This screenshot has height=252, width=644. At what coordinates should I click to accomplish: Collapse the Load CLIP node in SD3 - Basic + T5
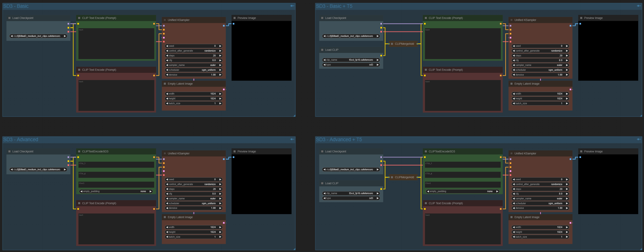[x=322, y=50]
